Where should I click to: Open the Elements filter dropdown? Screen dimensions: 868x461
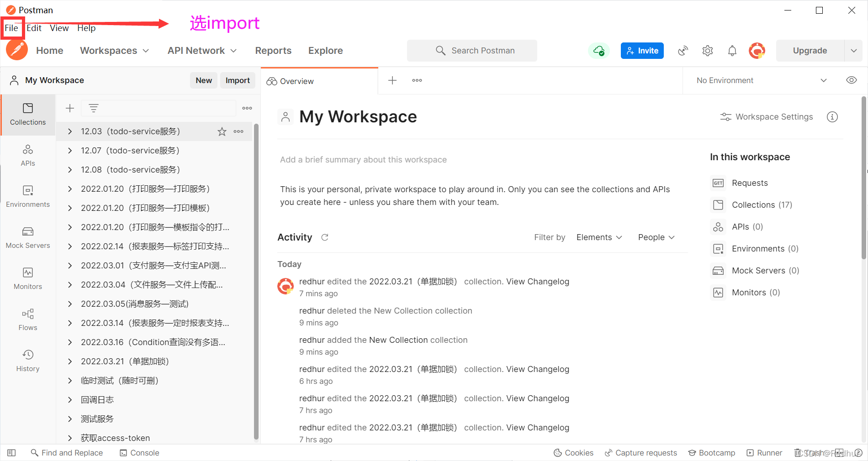(x=599, y=237)
